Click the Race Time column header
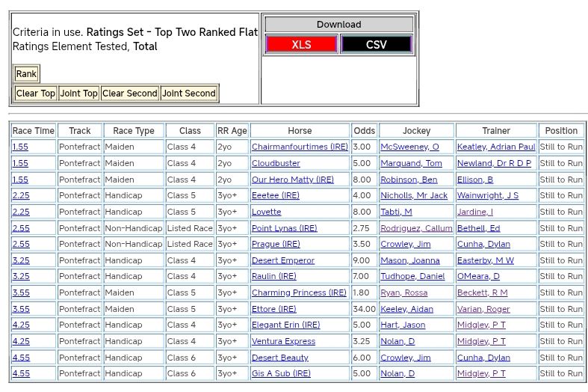The height and width of the screenshot is (392, 588). [x=34, y=131]
